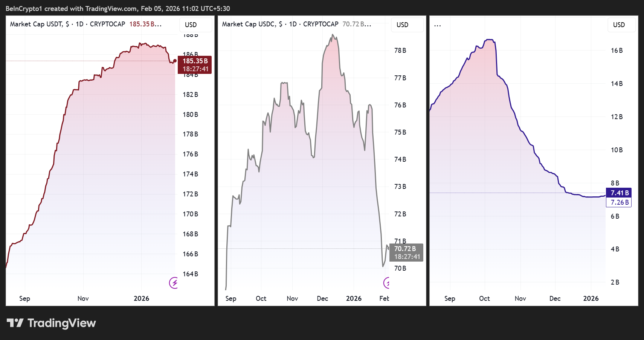644x340 pixels.
Task: Toggle the USD currency unit on USDT chart
Action: (195, 25)
